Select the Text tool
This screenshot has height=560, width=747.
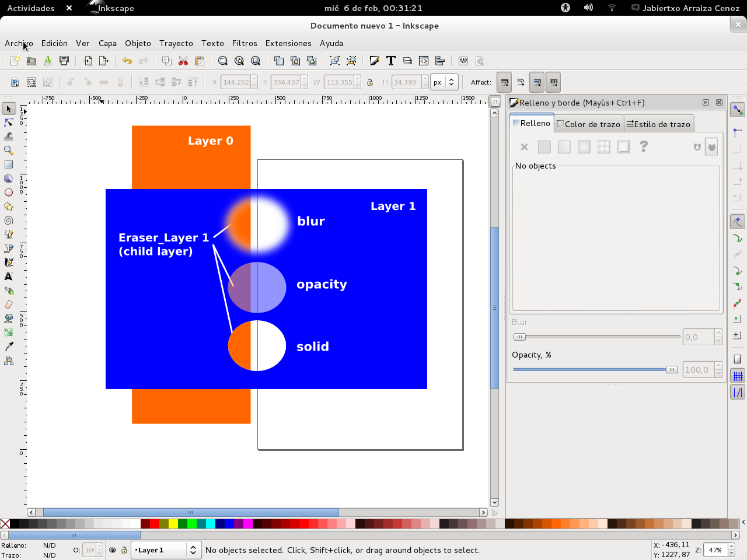pos(8,276)
